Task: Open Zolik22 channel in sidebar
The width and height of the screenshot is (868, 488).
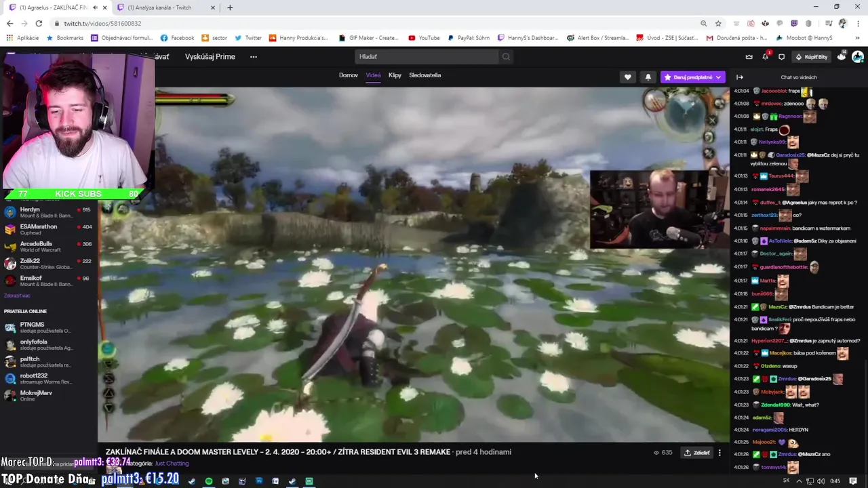Action: [x=49, y=264]
